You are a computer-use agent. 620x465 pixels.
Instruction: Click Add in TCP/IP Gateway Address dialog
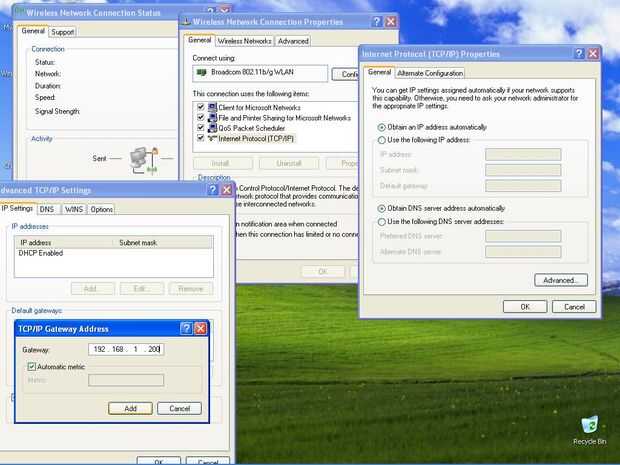click(130, 408)
